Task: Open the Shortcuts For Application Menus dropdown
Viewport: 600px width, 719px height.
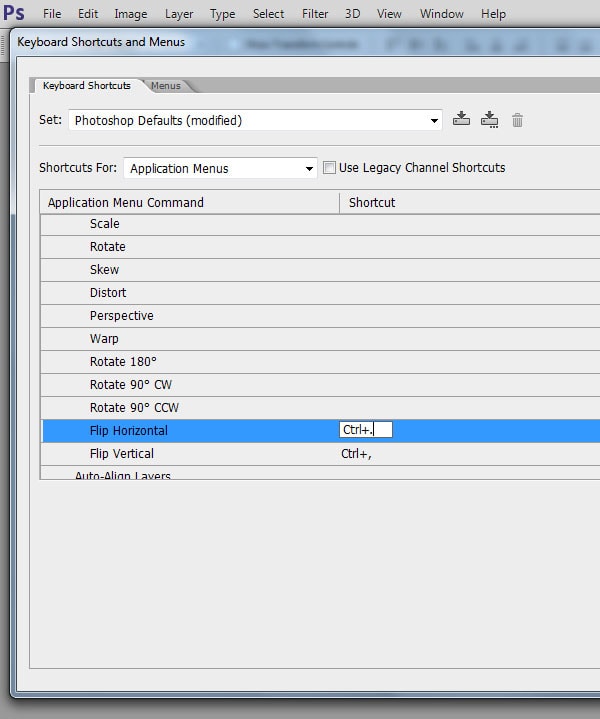Action: pyautogui.click(x=220, y=168)
